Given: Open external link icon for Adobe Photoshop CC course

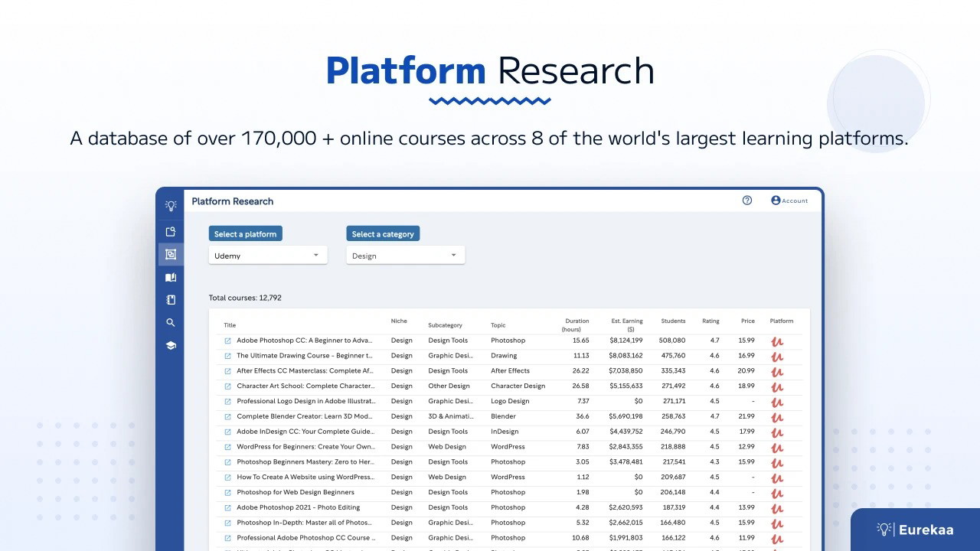Looking at the screenshot, I should (x=227, y=341).
